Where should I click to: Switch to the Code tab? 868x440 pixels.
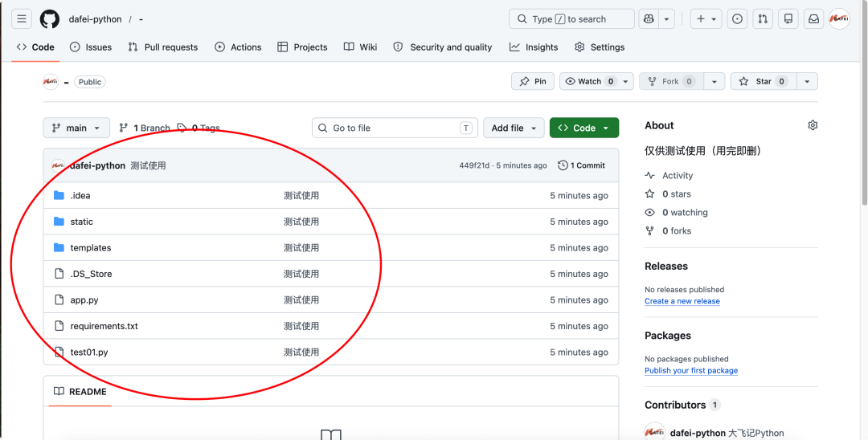[x=35, y=47]
